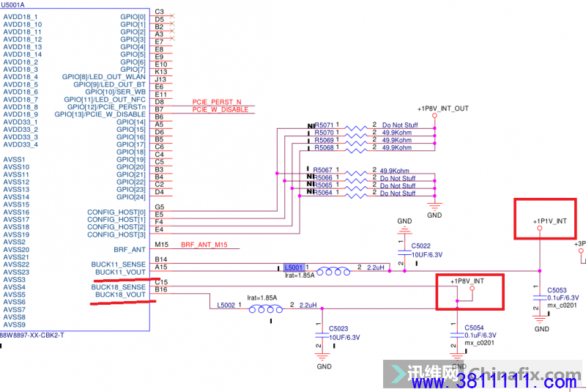Click the BRF_ANT_M15 net label
Screen dimensions: 586x392
204,245
